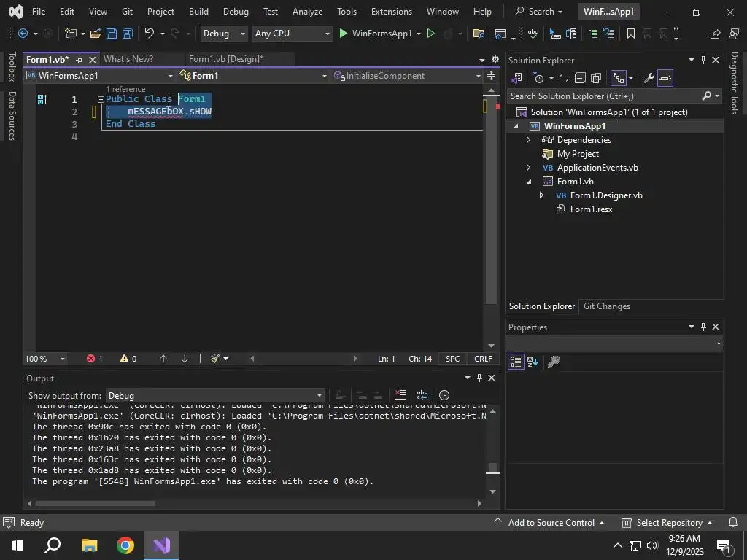Click the New Project icon in toolbar
The image size is (747, 560).
click(x=71, y=34)
